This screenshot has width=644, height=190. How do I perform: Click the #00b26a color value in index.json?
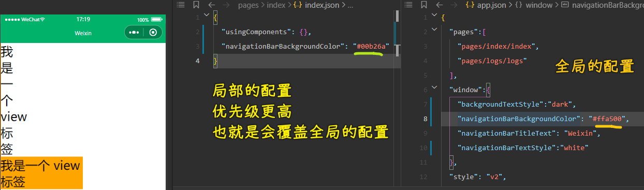371,46
